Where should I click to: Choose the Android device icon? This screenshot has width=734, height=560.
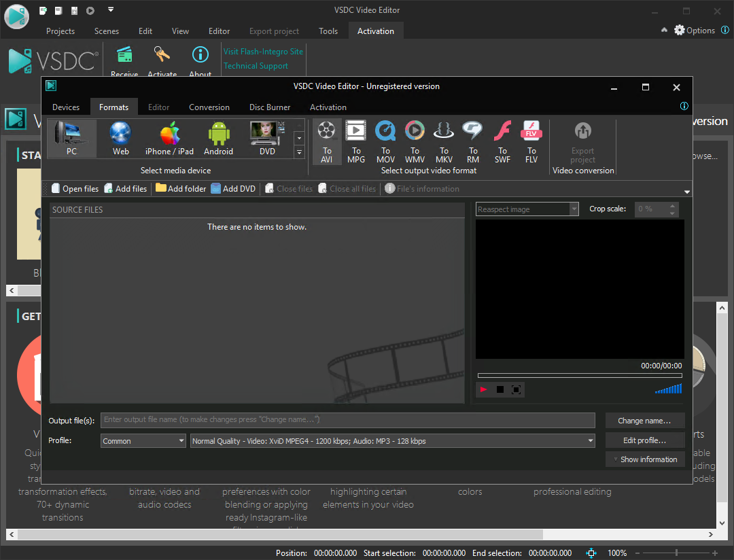pos(218,138)
